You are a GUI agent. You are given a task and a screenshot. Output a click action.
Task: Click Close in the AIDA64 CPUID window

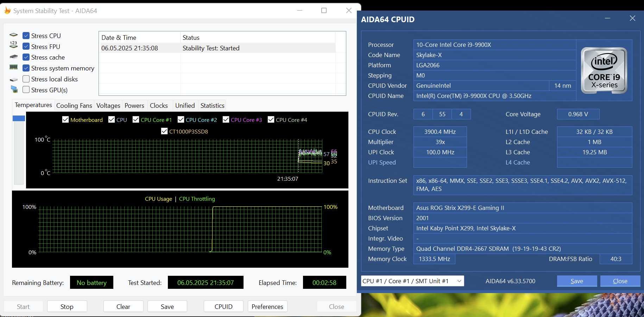pos(620,281)
